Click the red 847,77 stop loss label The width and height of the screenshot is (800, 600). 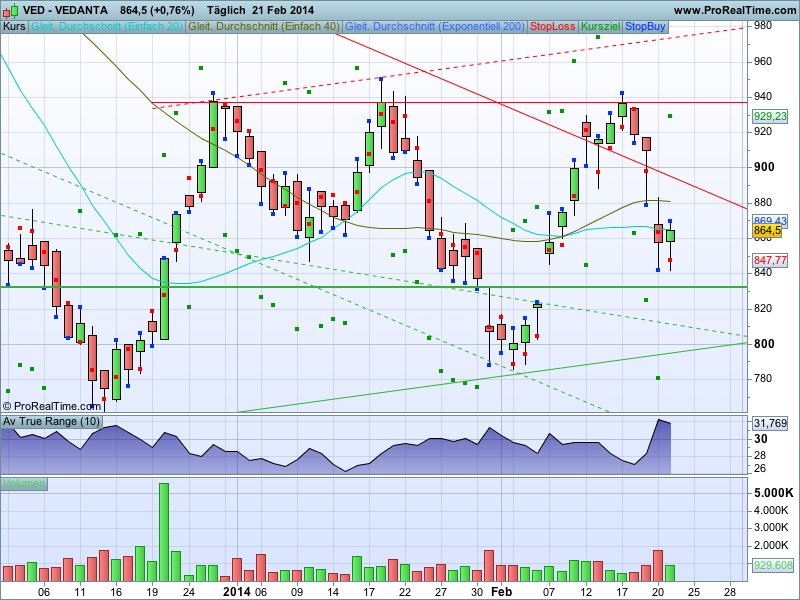coord(770,261)
